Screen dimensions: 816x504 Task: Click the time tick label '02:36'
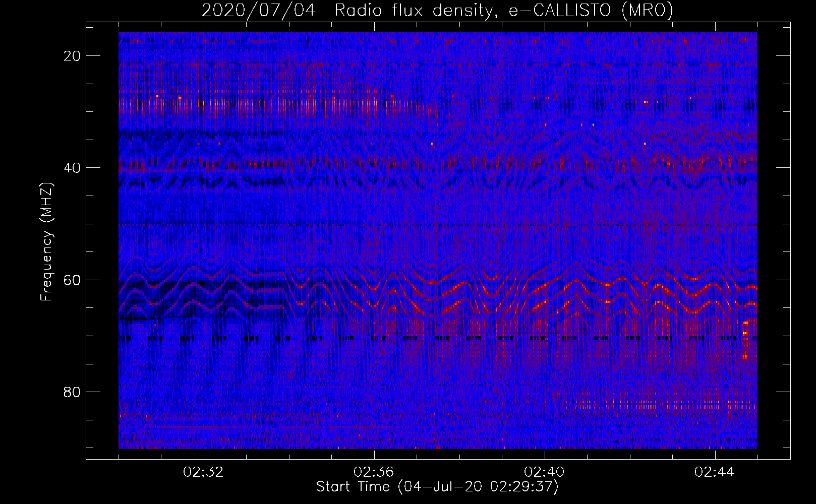(374, 472)
